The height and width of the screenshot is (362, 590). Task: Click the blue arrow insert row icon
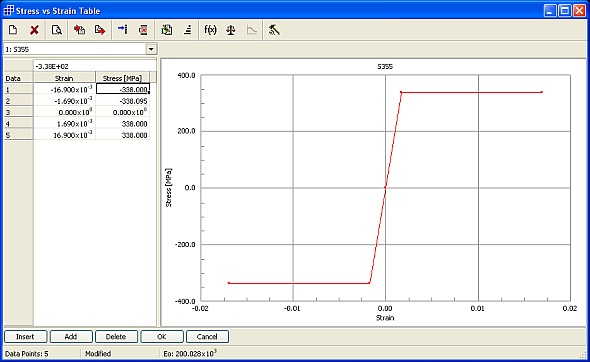pos(123,30)
